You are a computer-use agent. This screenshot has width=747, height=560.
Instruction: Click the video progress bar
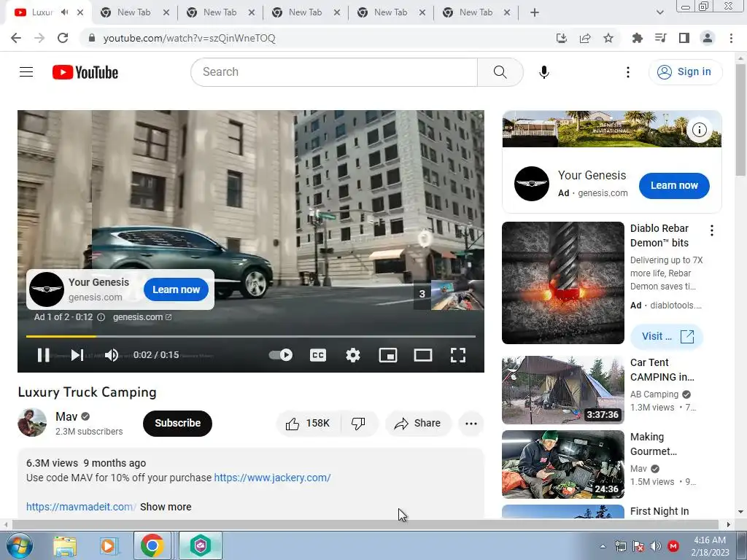[251, 336]
